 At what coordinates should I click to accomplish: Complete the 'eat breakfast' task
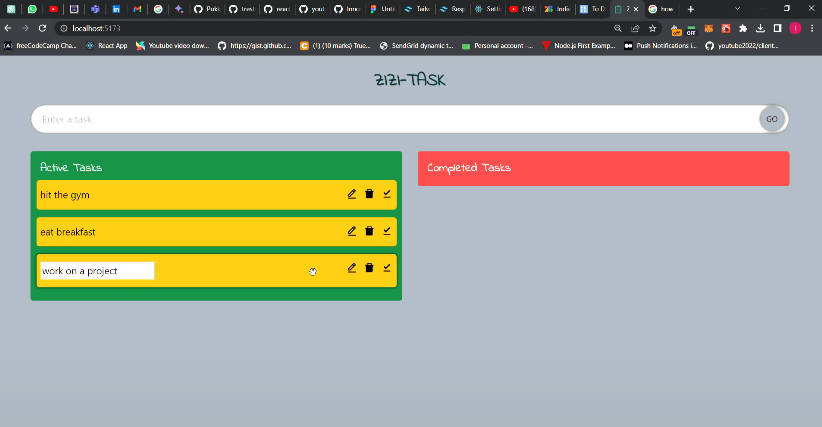[387, 231]
